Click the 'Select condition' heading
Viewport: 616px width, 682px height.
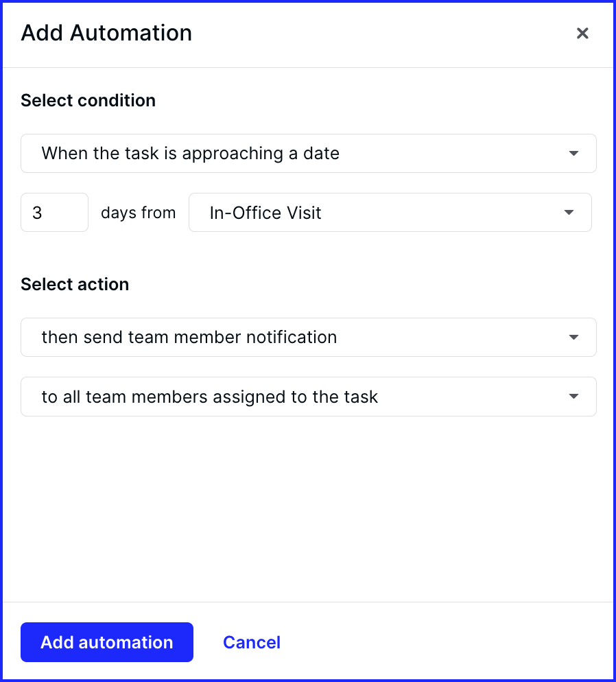click(x=88, y=100)
